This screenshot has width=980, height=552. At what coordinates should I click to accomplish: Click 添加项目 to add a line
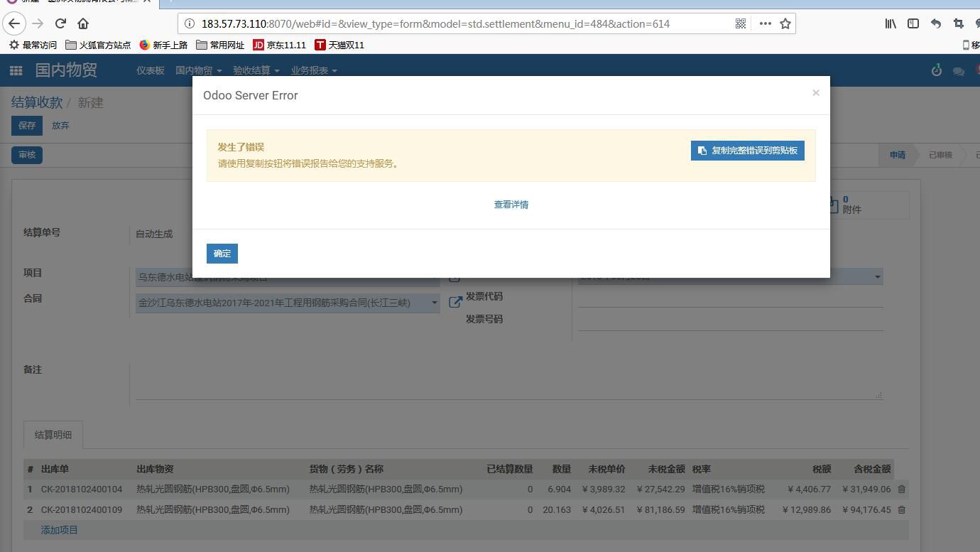[60, 530]
